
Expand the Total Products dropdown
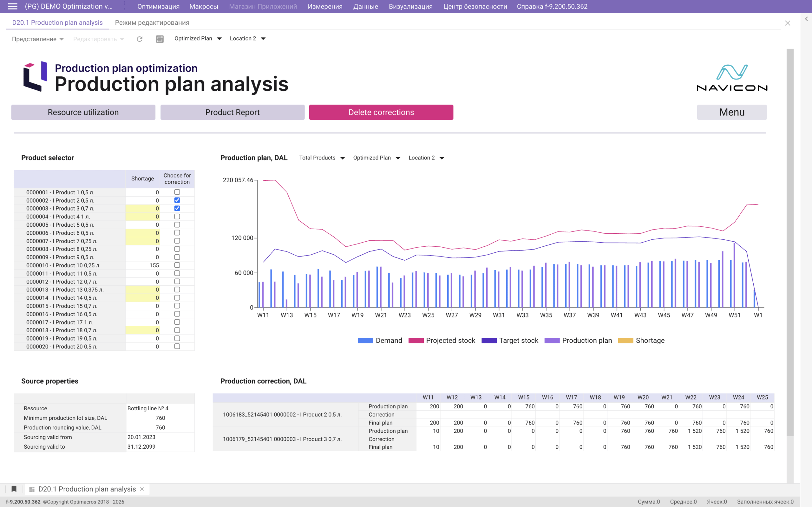pyautogui.click(x=322, y=158)
